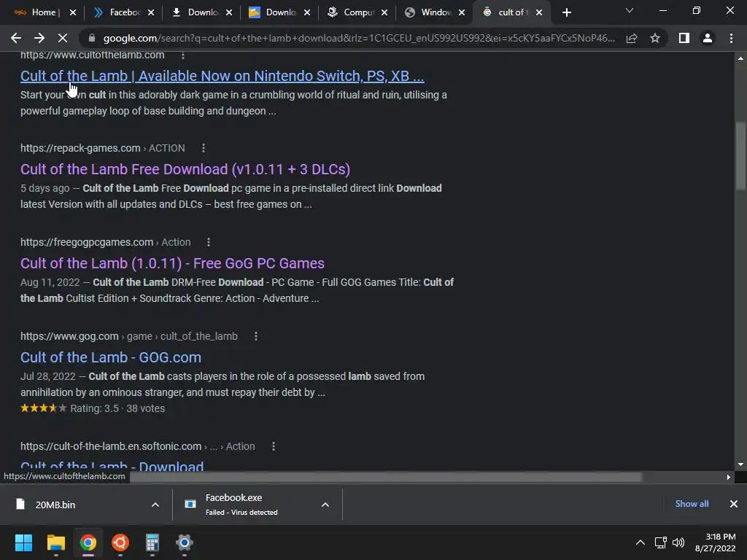Image resolution: width=747 pixels, height=560 pixels.
Task: Open the Chrome profile menu
Action: 708,38
